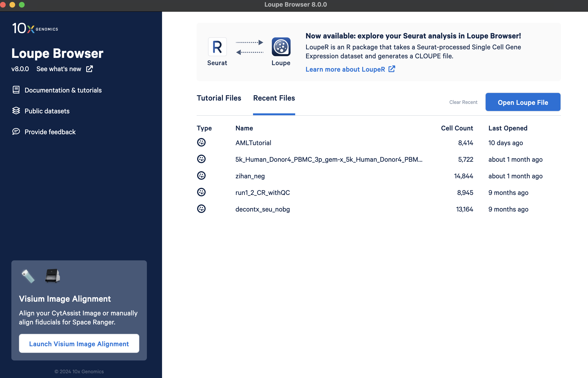Click cell count 14,844
The height and width of the screenshot is (378, 588).
463,176
